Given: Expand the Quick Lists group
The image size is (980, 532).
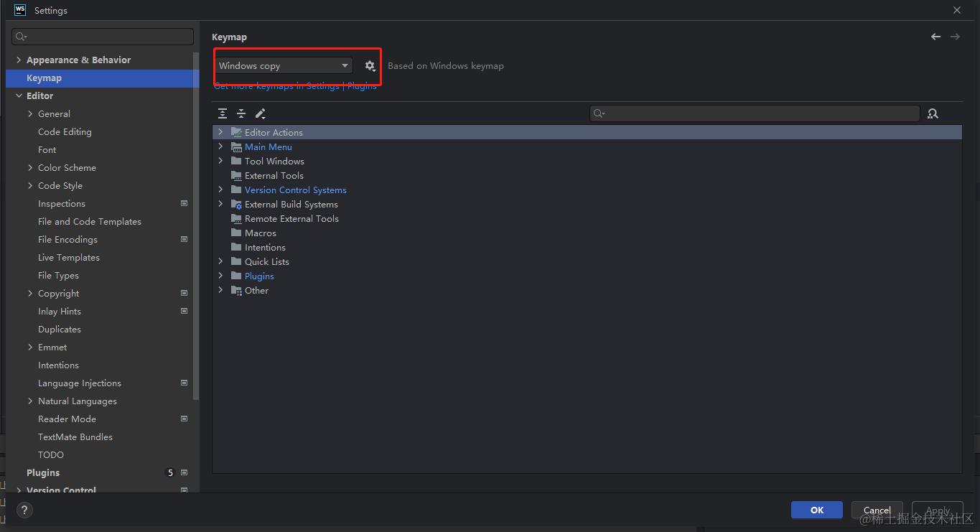Looking at the screenshot, I should [x=220, y=261].
